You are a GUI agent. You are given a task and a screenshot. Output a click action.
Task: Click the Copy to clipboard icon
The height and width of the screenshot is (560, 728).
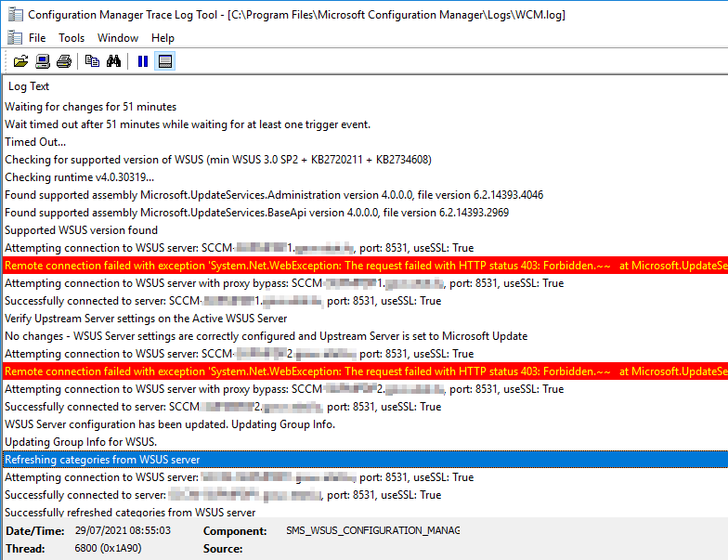(x=92, y=61)
